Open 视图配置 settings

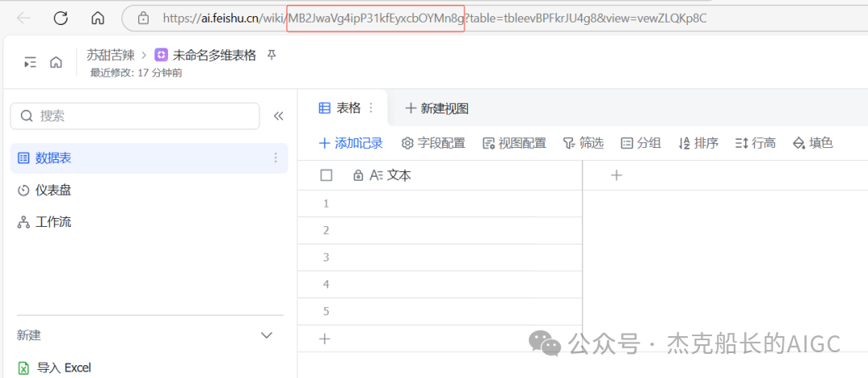click(515, 143)
